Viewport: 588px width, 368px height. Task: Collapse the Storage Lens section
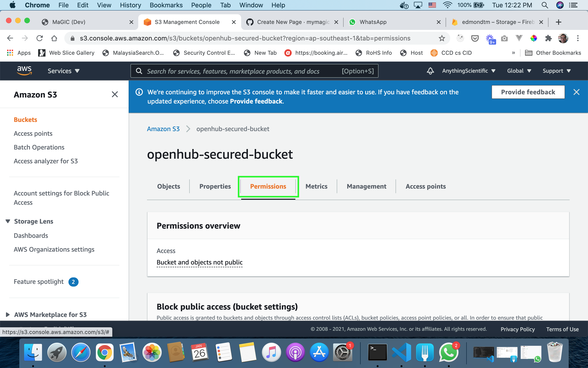click(8, 221)
